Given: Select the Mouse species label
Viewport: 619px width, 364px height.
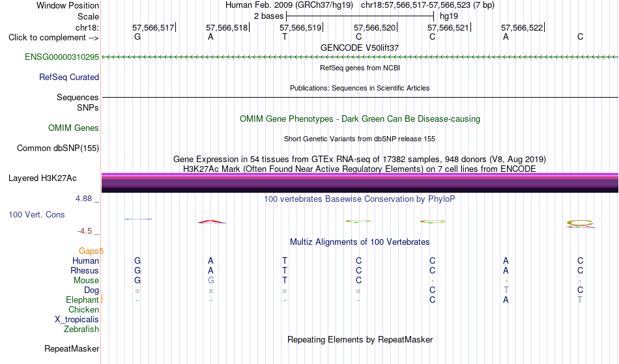Looking at the screenshot, I should 86,281.
